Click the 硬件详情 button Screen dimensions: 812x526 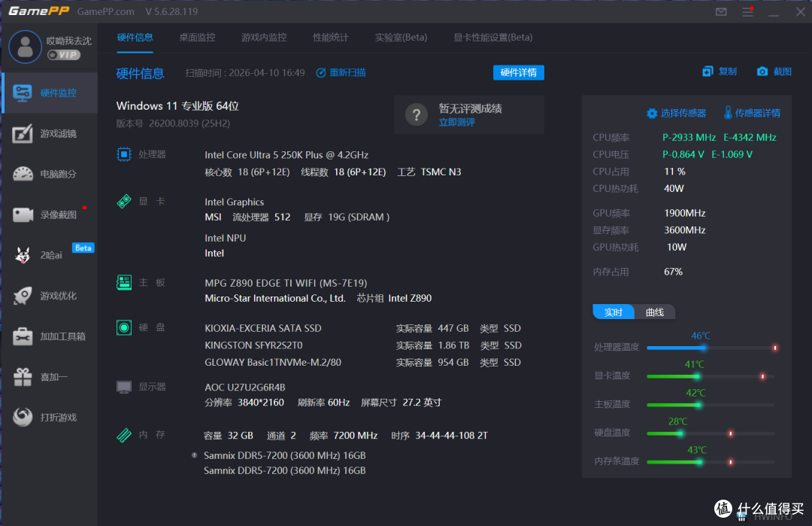pyautogui.click(x=518, y=72)
